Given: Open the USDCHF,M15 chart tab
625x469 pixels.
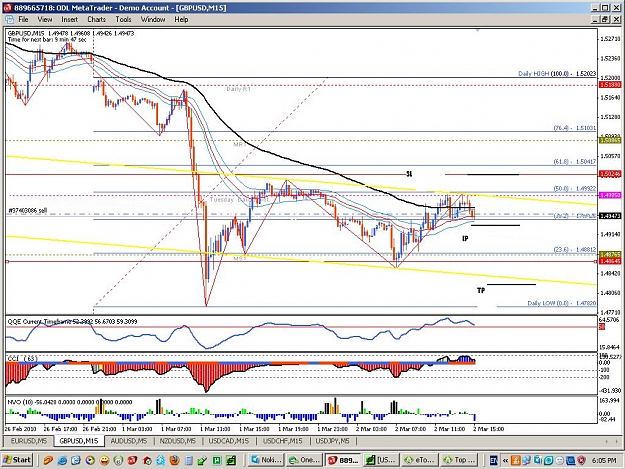Looking at the screenshot, I should 282,441.
